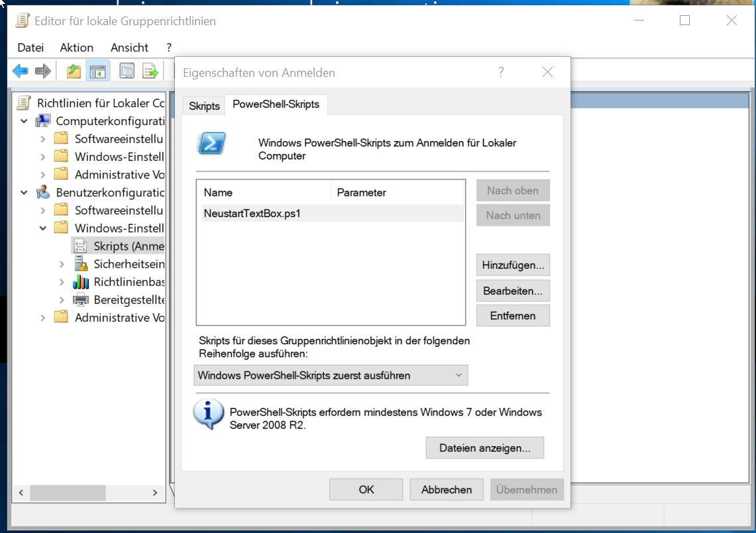The width and height of the screenshot is (756, 533).
Task: Click the blue info bubble icon
Action: 208,414
